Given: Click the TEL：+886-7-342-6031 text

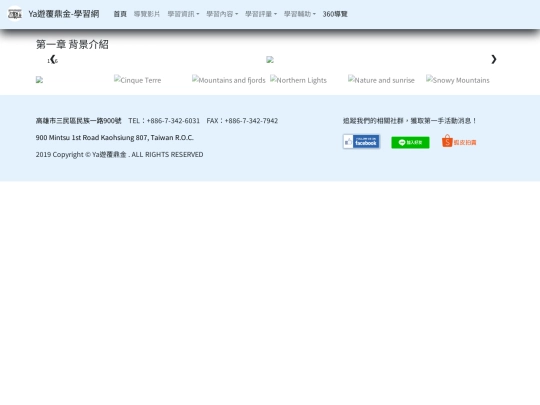Looking at the screenshot, I should pyautogui.click(x=164, y=121).
